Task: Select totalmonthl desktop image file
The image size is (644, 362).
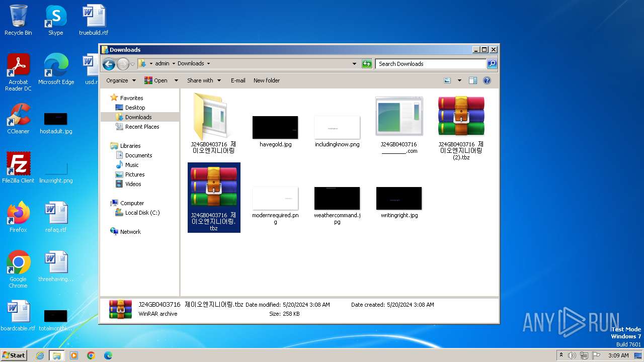Action: 55,320
